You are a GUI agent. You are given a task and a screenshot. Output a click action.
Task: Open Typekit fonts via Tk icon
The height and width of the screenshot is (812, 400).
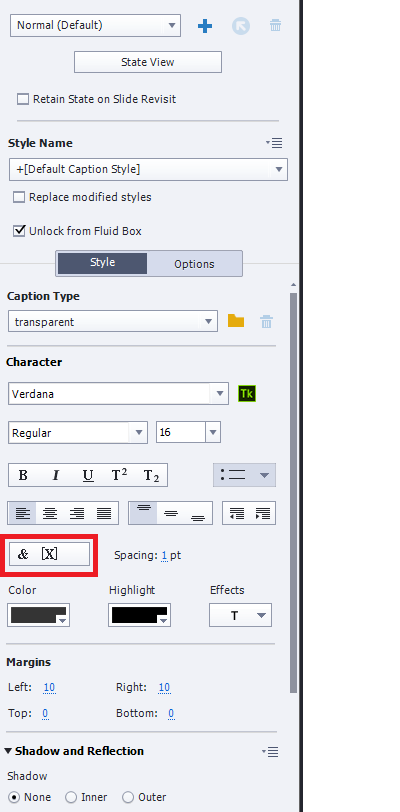tap(247, 394)
